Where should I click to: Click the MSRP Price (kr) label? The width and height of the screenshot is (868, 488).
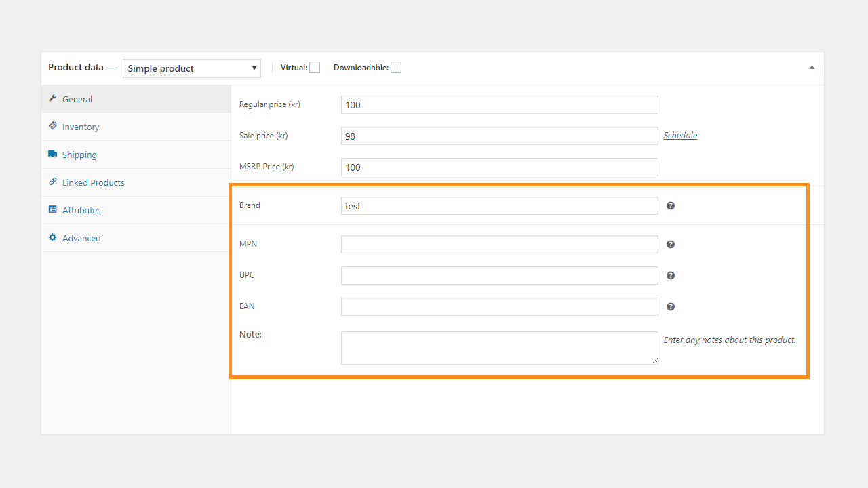267,167
